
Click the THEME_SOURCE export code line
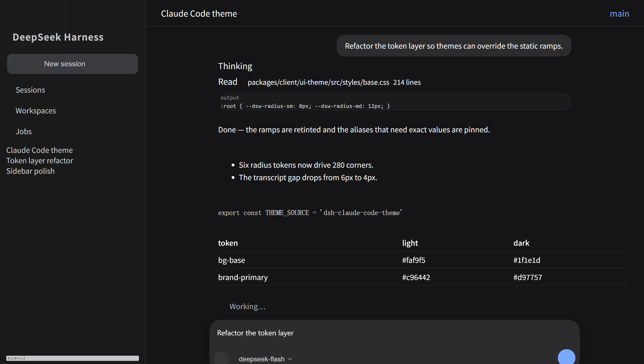(310, 213)
